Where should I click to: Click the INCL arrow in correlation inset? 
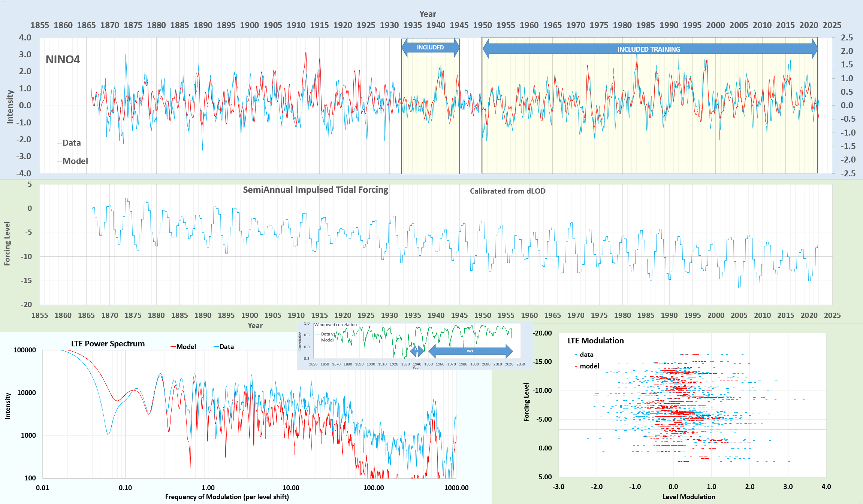point(470,351)
